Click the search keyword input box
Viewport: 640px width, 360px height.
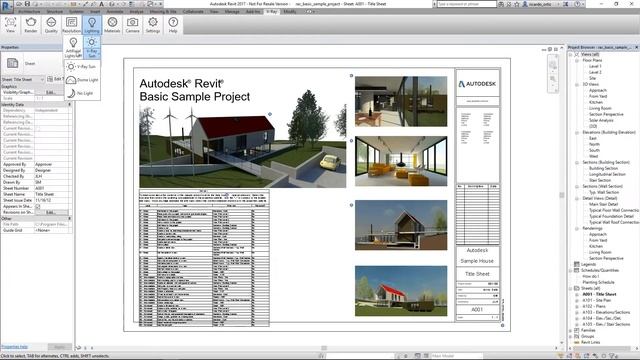467,4
